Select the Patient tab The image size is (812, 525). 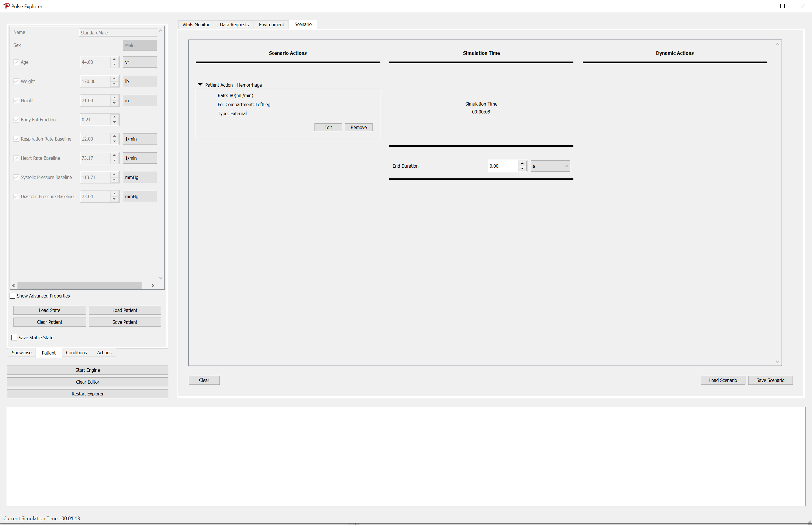point(49,353)
